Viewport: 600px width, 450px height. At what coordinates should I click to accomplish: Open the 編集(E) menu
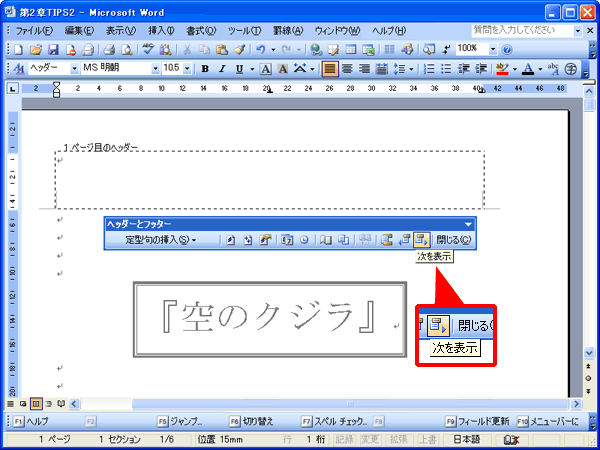79,31
